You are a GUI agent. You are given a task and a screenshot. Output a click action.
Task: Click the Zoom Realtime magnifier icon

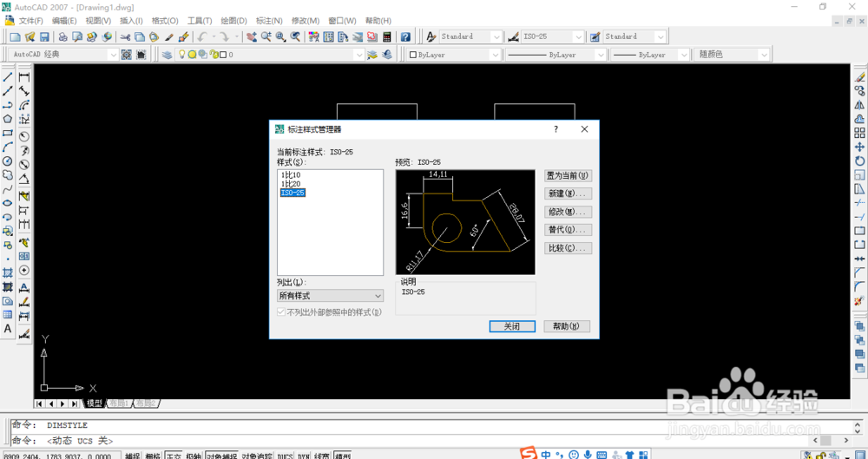coord(266,37)
